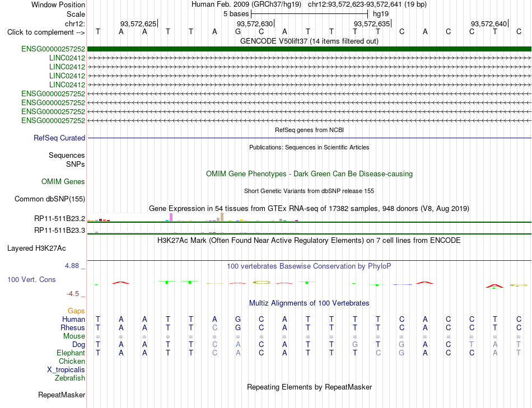Click coordinate label 93,572,635 on the ruler
532x408 pixels.
[371, 24]
